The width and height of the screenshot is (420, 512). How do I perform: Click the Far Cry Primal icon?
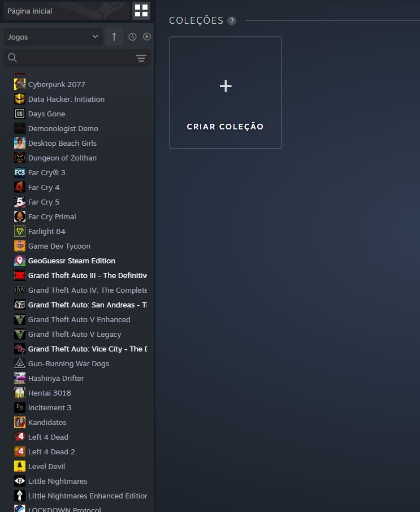coord(20,216)
